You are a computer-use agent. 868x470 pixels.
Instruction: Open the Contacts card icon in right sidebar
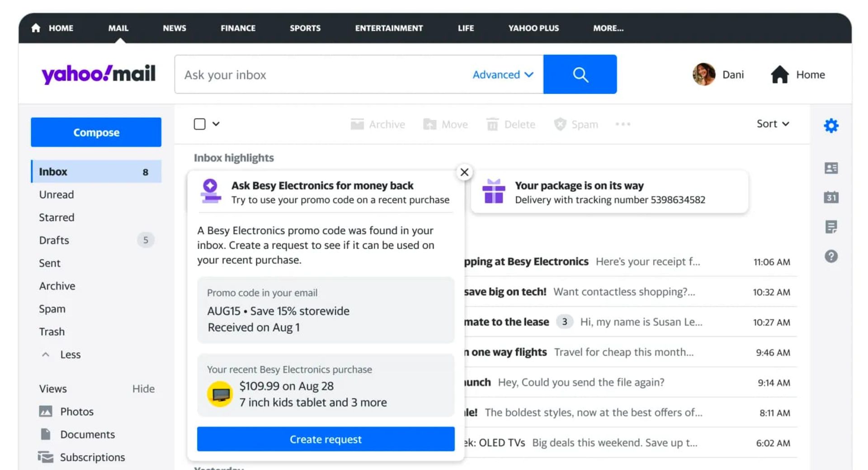[x=832, y=168]
